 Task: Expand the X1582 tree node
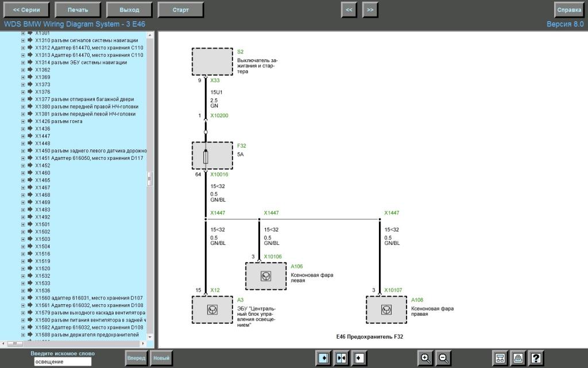(23, 327)
